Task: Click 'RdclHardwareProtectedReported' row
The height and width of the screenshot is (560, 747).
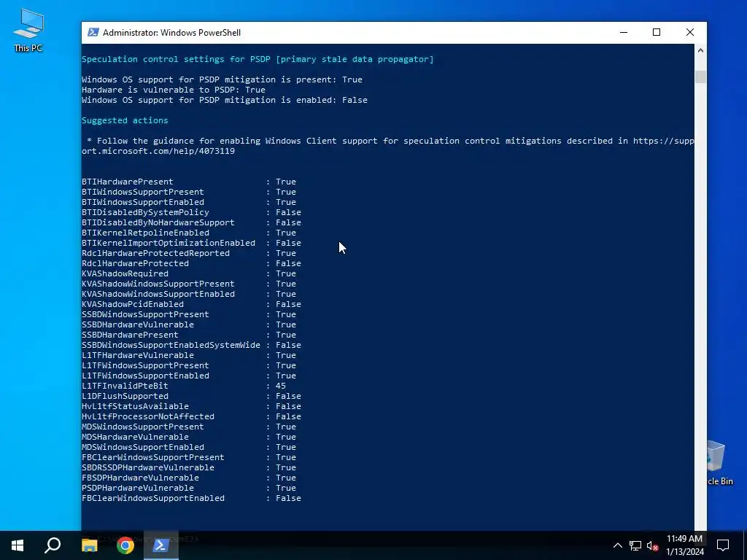Action: 189,253
